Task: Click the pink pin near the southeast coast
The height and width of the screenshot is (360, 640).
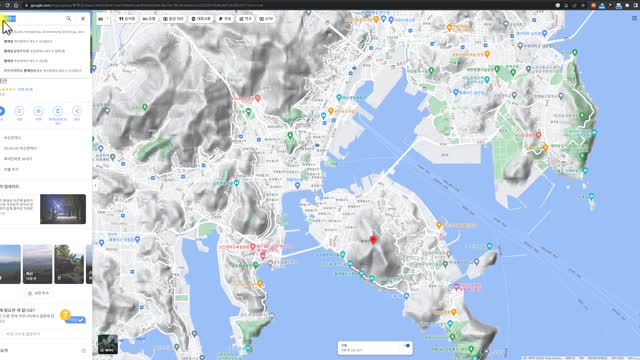Action: click(x=457, y=287)
